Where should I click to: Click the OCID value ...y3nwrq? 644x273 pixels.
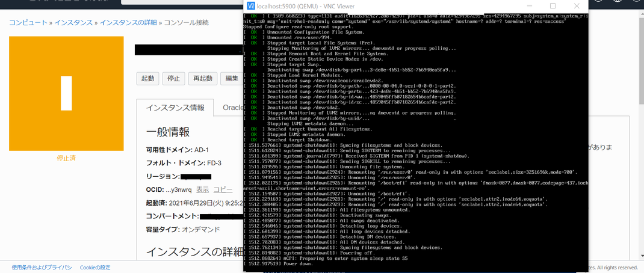(x=179, y=189)
